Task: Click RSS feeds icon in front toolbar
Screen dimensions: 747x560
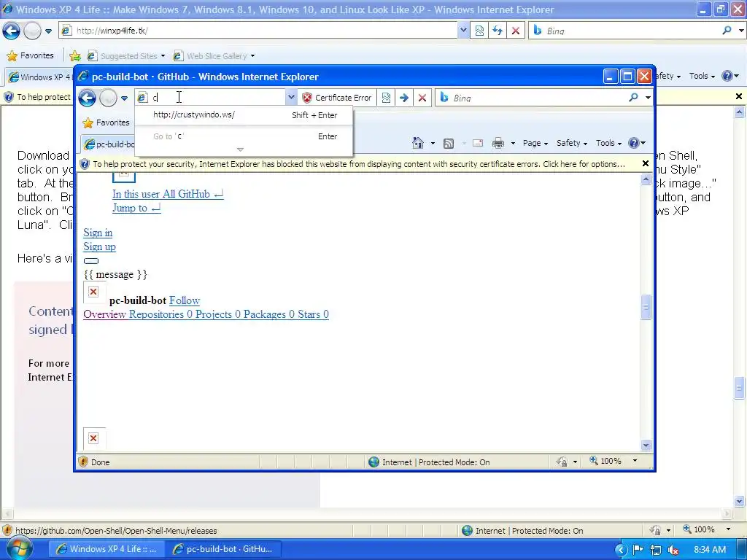Action: (449, 143)
